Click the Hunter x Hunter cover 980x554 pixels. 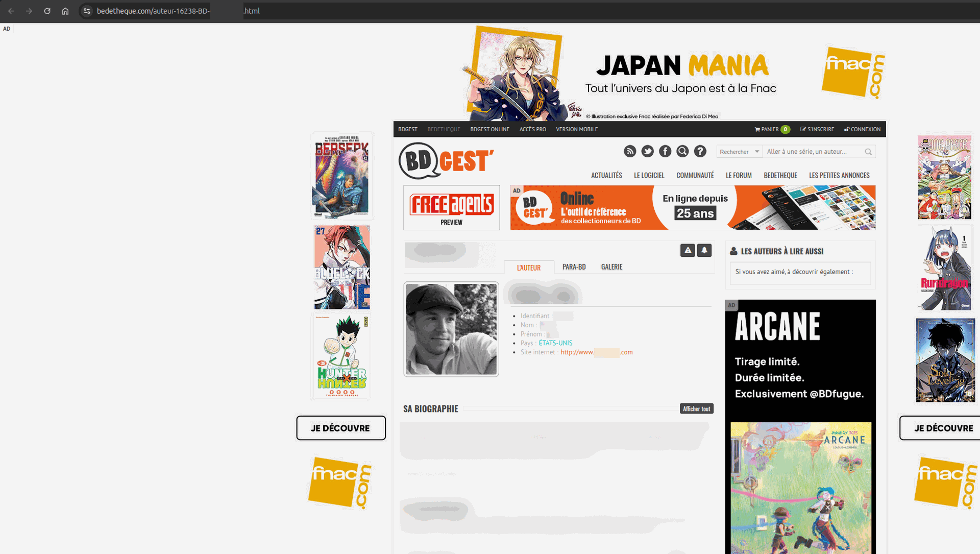(x=341, y=357)
